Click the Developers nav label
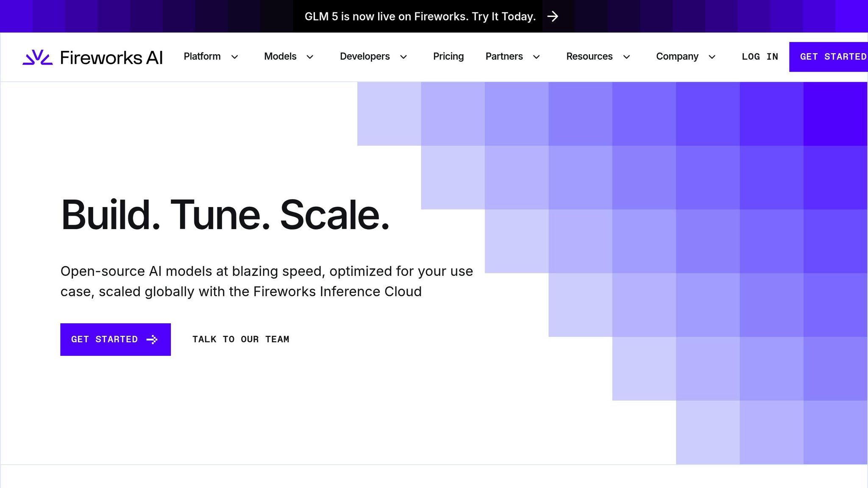This screenshot has height=488, width=868. (x=364, y=56)
